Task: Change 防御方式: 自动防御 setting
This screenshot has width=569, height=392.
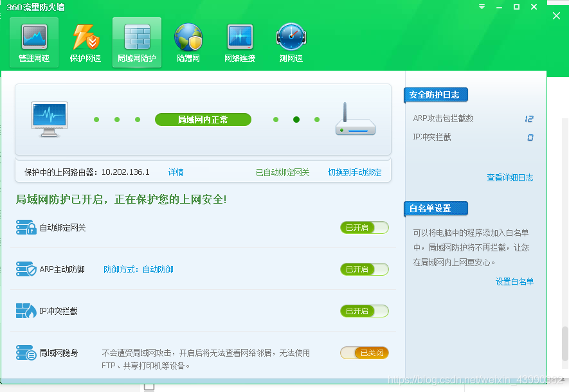Action: [138, 269]
